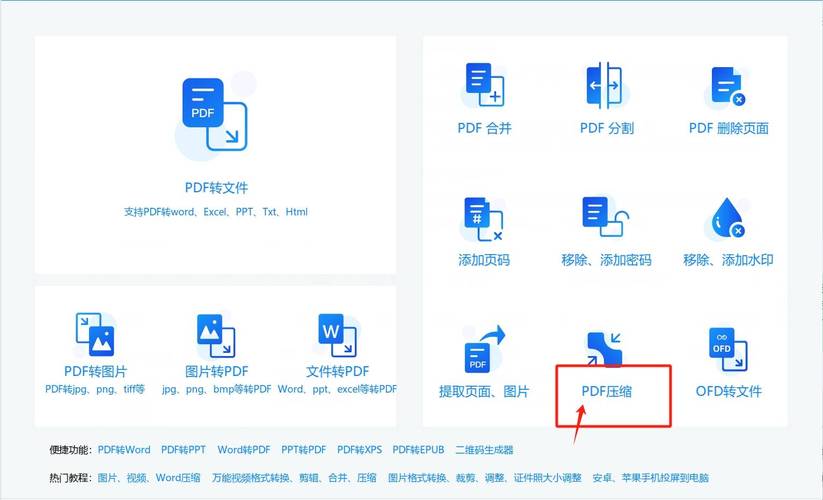
Task: Choose the 图片转PDF icon
Action: pyautogui.click(x=216, y=335)
